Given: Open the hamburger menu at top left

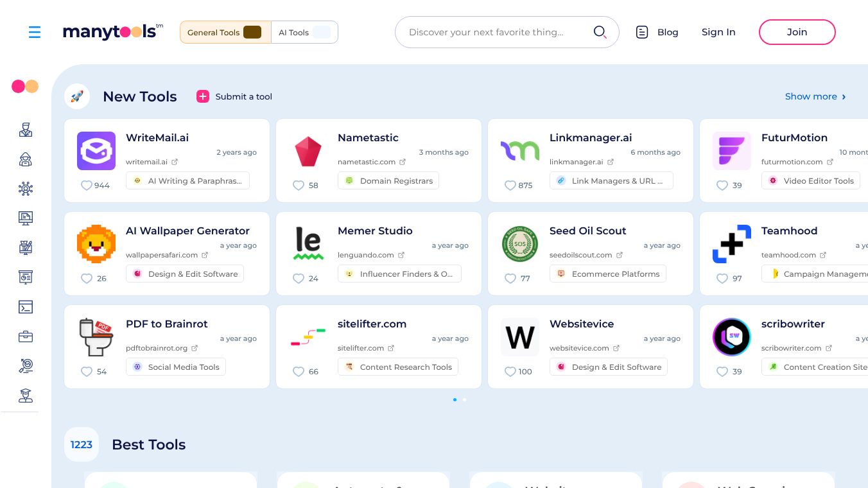Looking at the screenshot, I should [35, 32].
